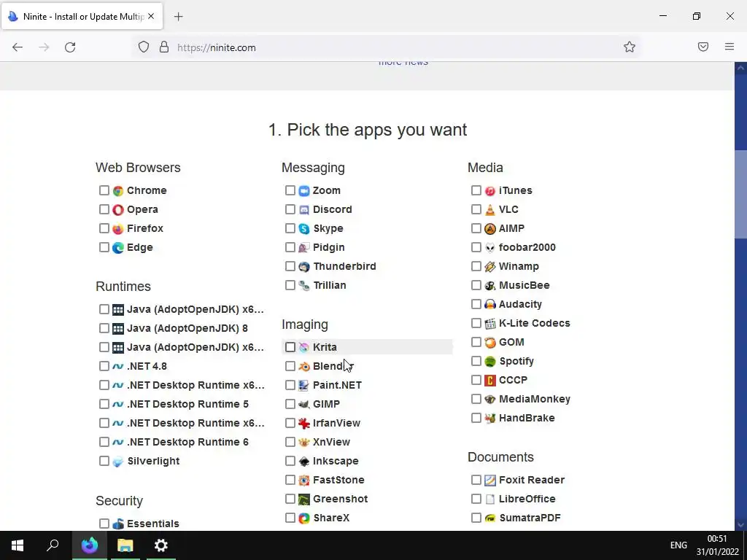Open a new browser tab
Screen dimensions: 747x560
pyautogui.click(x=178, y=17)
